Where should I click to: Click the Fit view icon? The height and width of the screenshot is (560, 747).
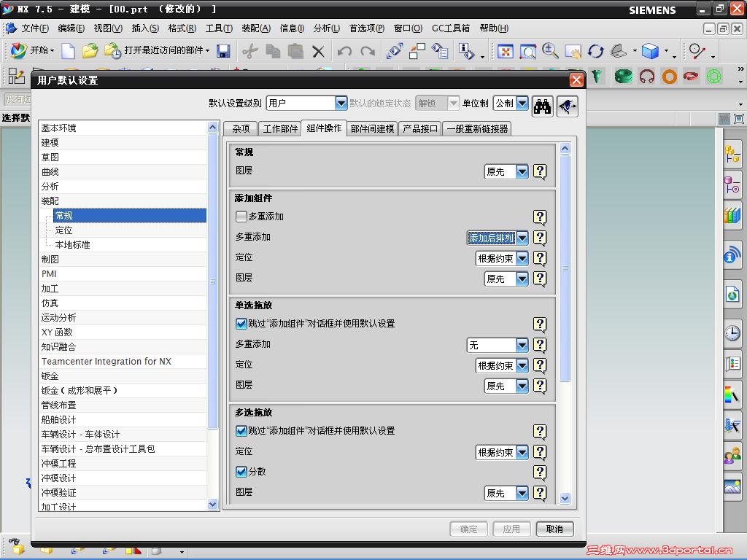[505, 51]
